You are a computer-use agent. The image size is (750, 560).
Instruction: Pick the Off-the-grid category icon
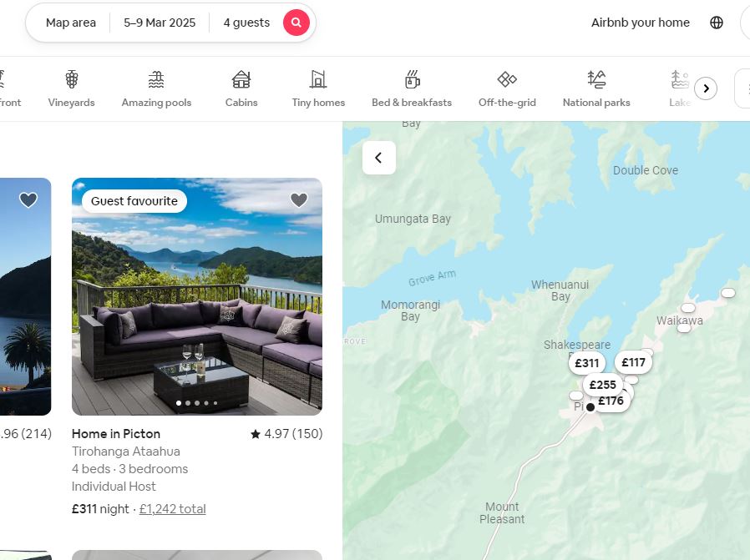507,79
